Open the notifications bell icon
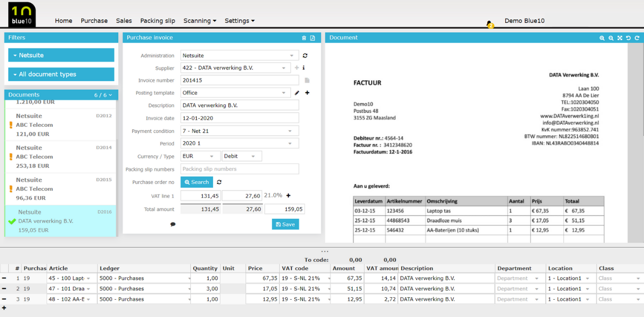 pyautogui.click(x=489, y=24)
